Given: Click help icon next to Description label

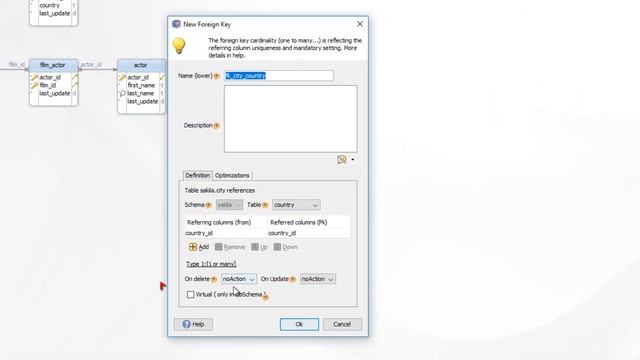Looking at the screenshot, I should pyautogui.click(x=217, y=126).
